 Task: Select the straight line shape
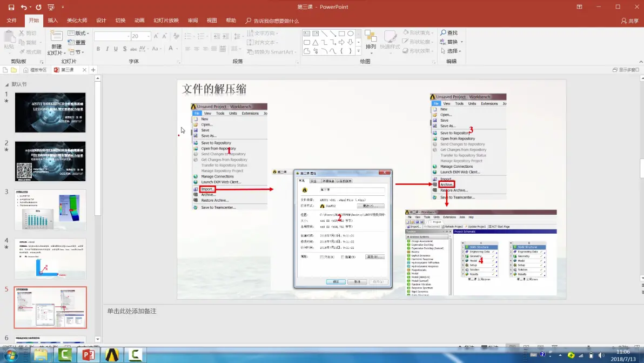(325, 34)
